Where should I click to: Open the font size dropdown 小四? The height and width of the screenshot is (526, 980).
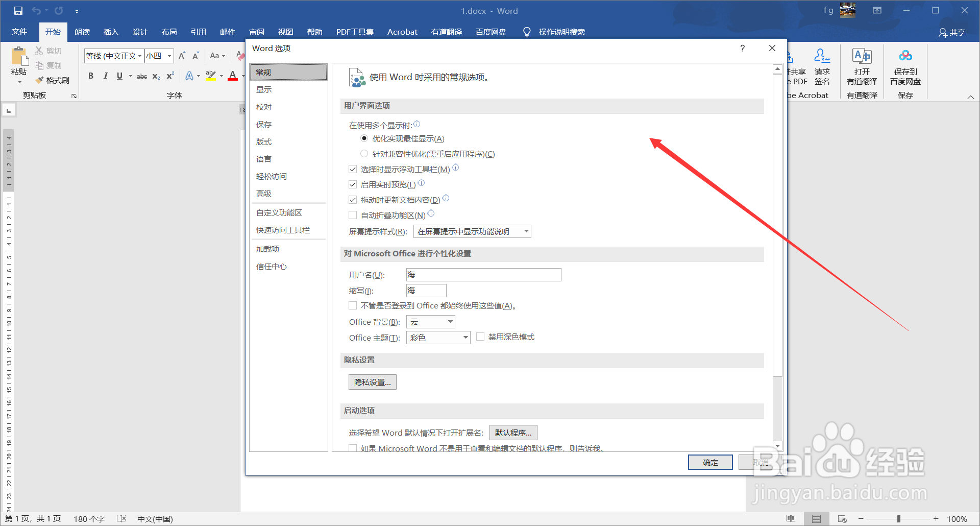click(169, 56)
